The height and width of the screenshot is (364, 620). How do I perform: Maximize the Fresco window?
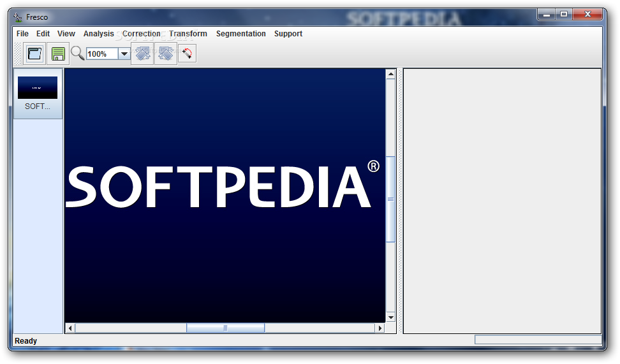(565, 15)
